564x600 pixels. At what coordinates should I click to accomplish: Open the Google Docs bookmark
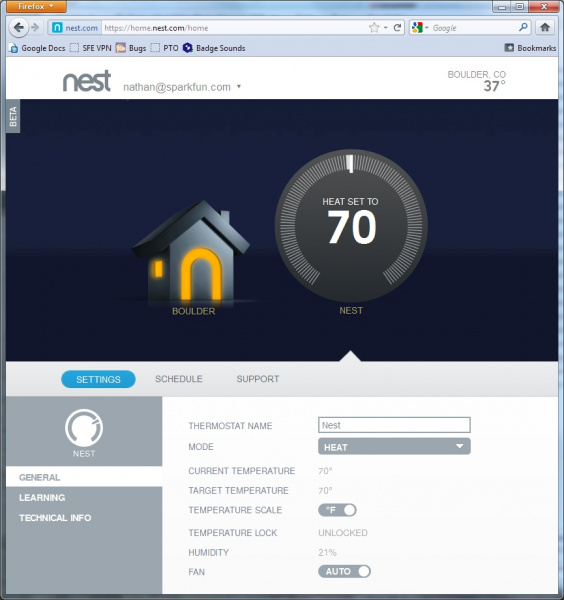coord(37,48)
